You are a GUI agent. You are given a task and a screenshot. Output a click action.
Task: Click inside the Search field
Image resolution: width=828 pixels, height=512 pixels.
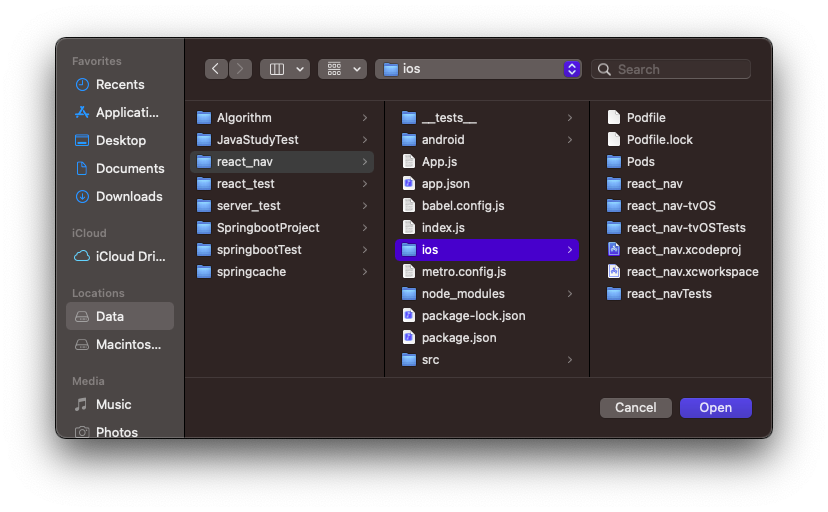[671, 69]
